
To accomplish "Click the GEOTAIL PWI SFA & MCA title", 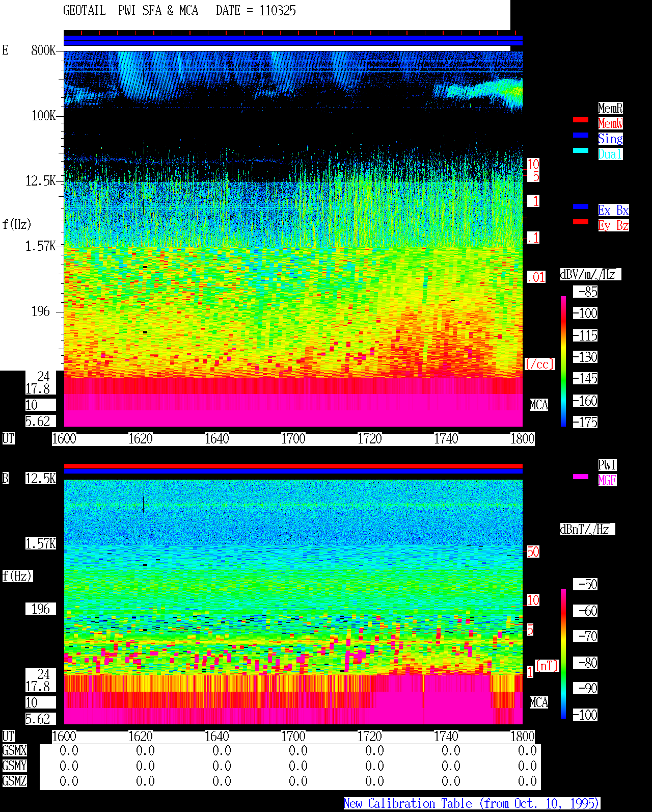I will click(130, 11).
